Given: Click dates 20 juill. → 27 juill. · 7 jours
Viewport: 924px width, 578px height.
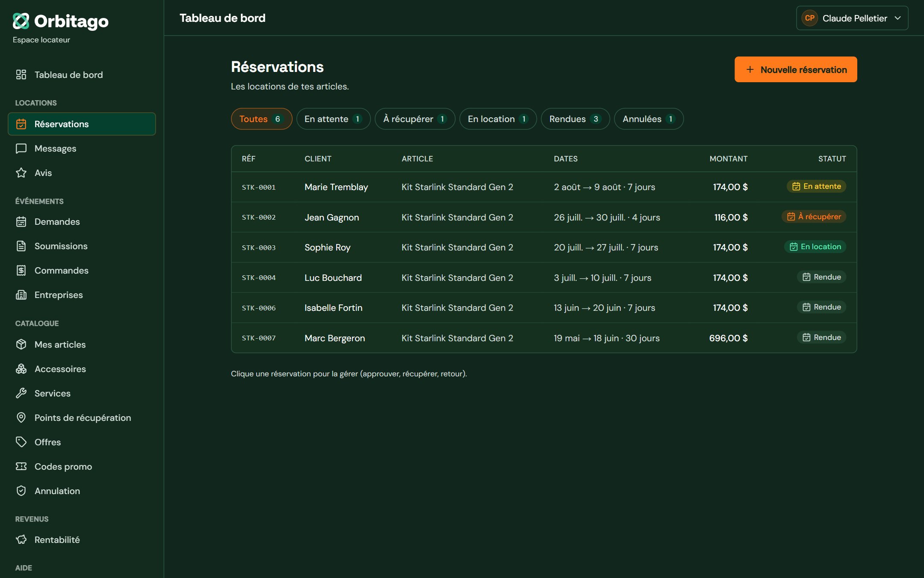Looking at the screenshot, I should coord(606,247).
